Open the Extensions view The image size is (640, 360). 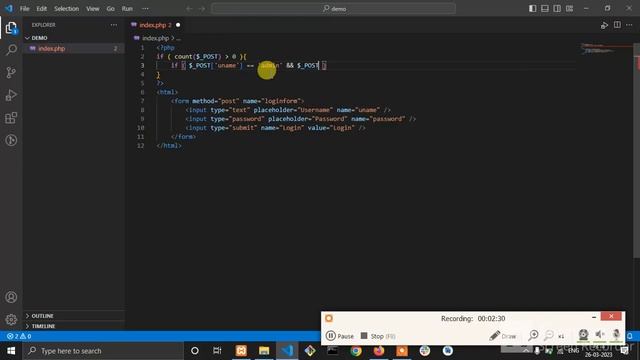11,118
